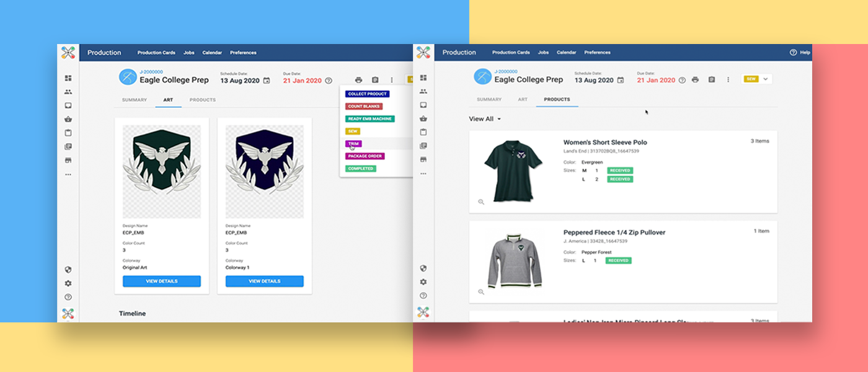Open the library icon in the Products-tab window sidebar

[x=423, y=146]
